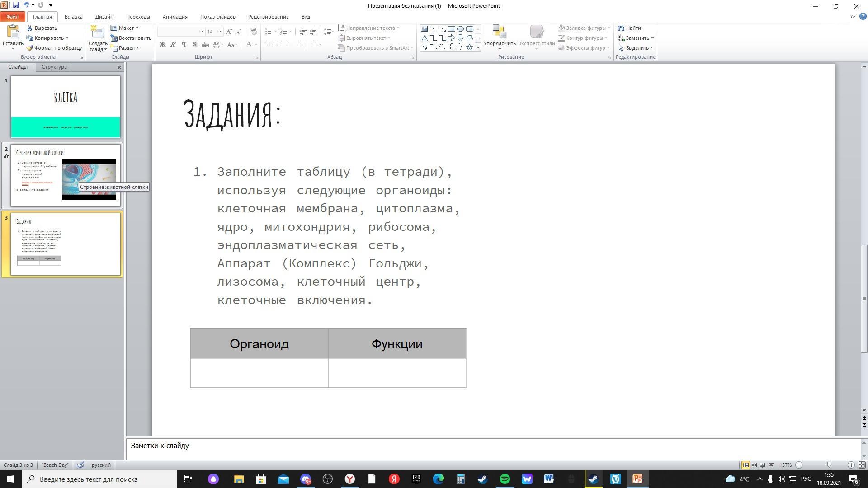This screenshot has width=868, height=488.
Task: Toggle bold (Ж) formatting
Action: 162,44
